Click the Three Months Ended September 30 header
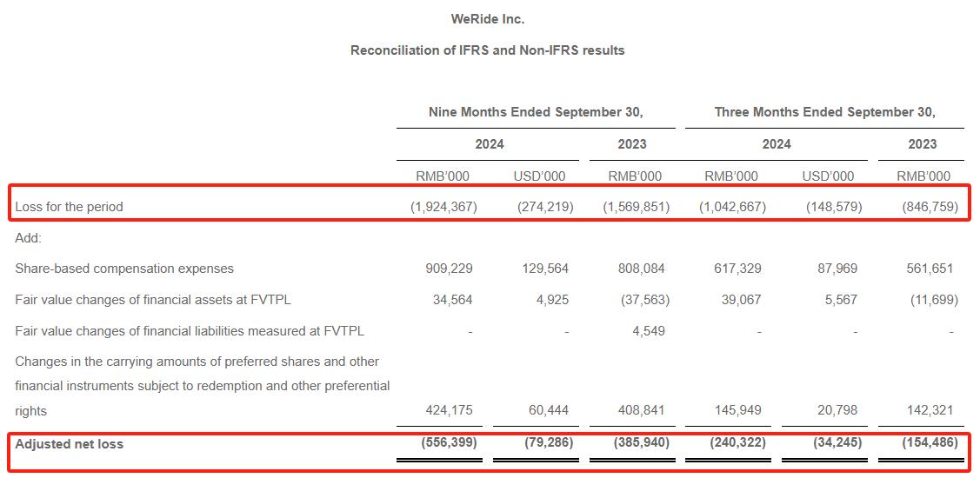 [x=825, y=112]
